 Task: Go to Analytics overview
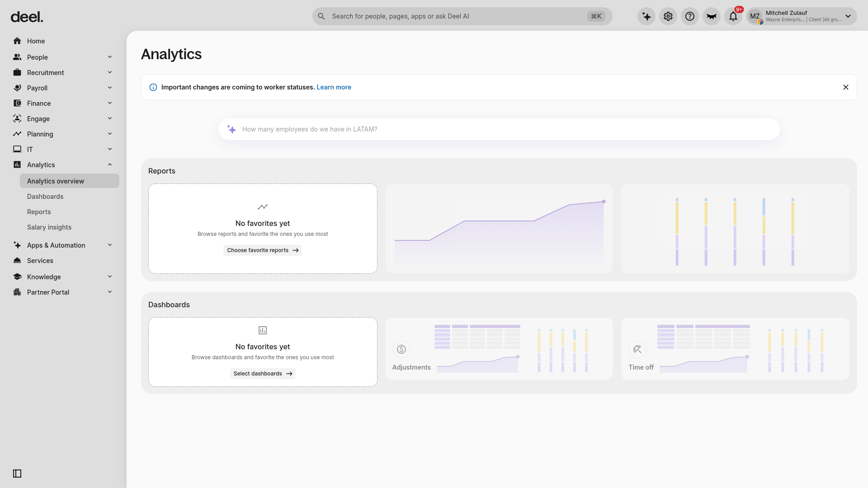coord(70,181)
